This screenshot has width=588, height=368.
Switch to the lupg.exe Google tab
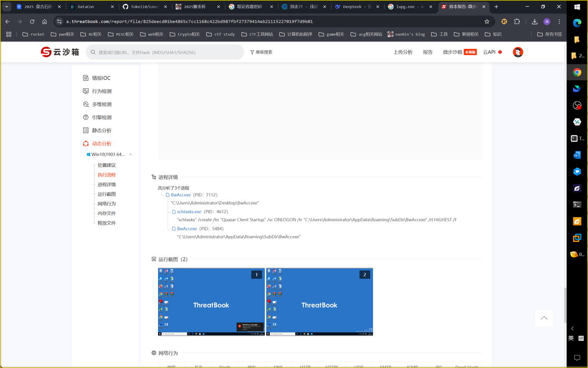pos(410,7)
